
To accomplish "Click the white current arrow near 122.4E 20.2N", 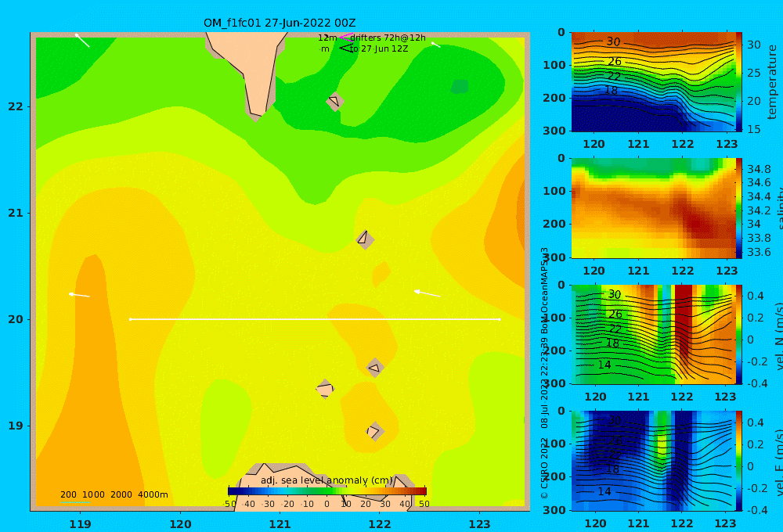I will point(427,293).
